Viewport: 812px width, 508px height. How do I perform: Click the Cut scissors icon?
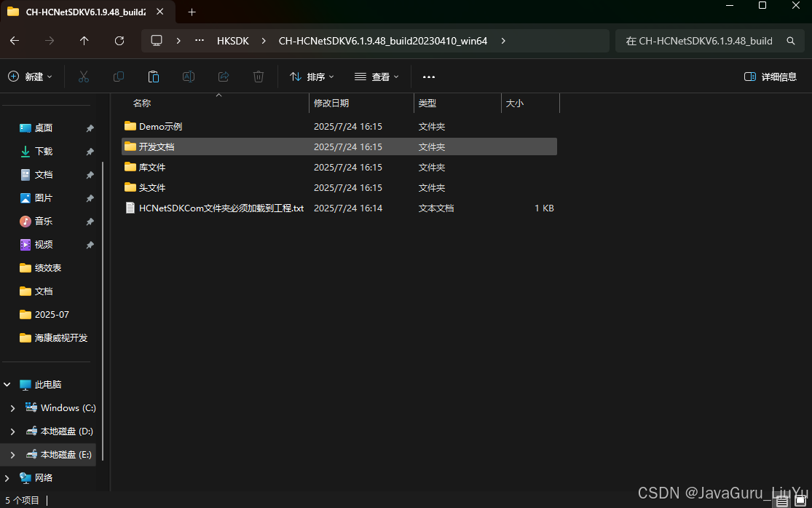[83, 77]
